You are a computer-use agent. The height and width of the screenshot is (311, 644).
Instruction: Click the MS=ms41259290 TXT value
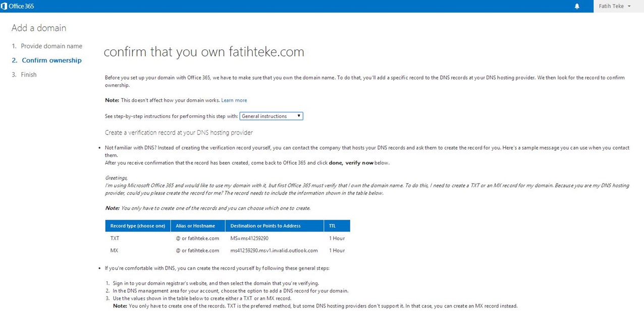(x=249, y=238)
